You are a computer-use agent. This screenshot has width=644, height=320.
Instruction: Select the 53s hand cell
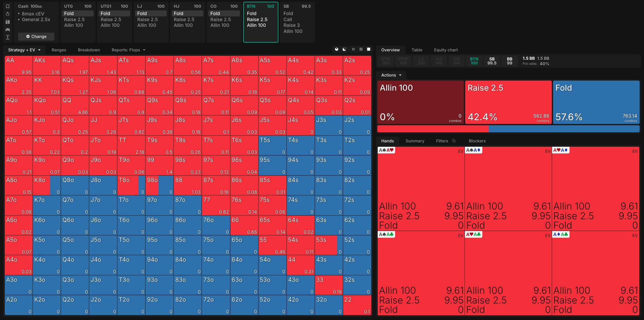tap(328, 245)
